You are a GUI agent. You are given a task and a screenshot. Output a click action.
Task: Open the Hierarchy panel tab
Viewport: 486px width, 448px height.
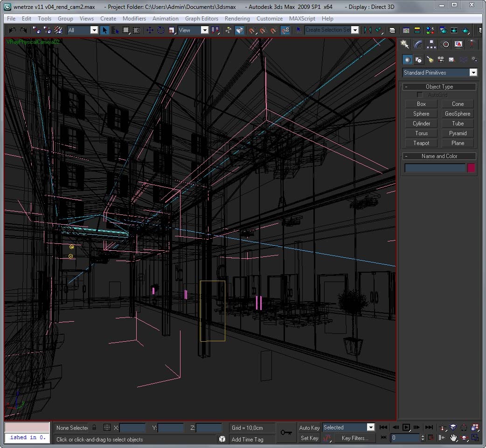tap(432, 44)
